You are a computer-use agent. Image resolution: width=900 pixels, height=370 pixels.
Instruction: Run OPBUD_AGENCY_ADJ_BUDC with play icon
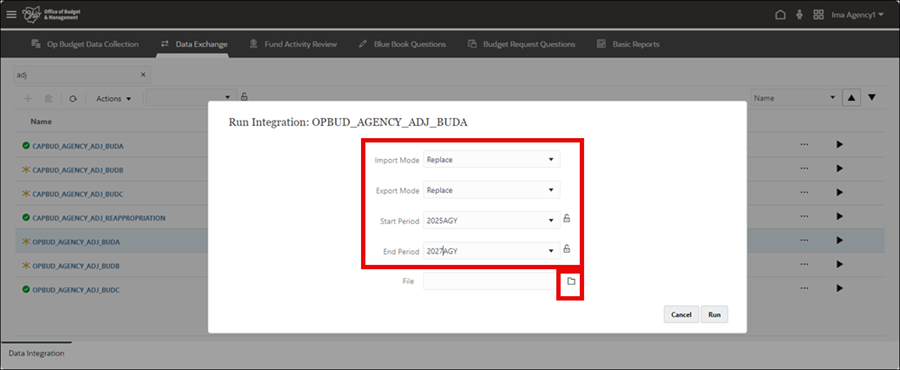click(x=840, y=289)
